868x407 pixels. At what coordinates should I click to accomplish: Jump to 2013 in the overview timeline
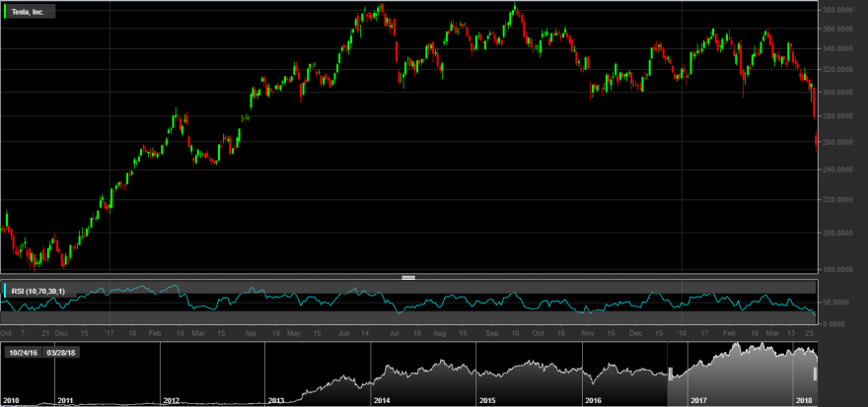click(x=275, y=400)
